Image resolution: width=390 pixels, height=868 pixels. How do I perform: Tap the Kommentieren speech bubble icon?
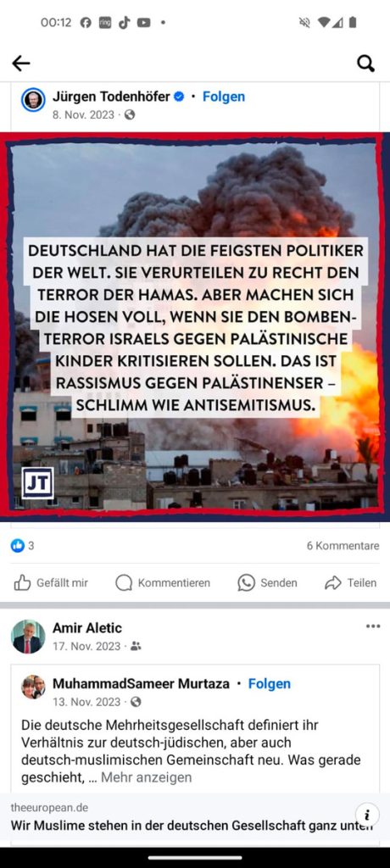point(124,582)
